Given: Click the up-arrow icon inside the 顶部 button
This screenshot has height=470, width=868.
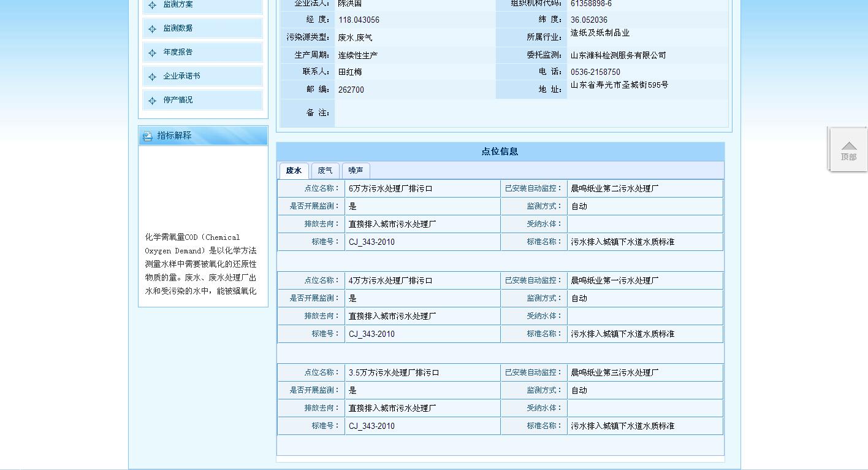Looking at the screenshot, I should point(848,145).
